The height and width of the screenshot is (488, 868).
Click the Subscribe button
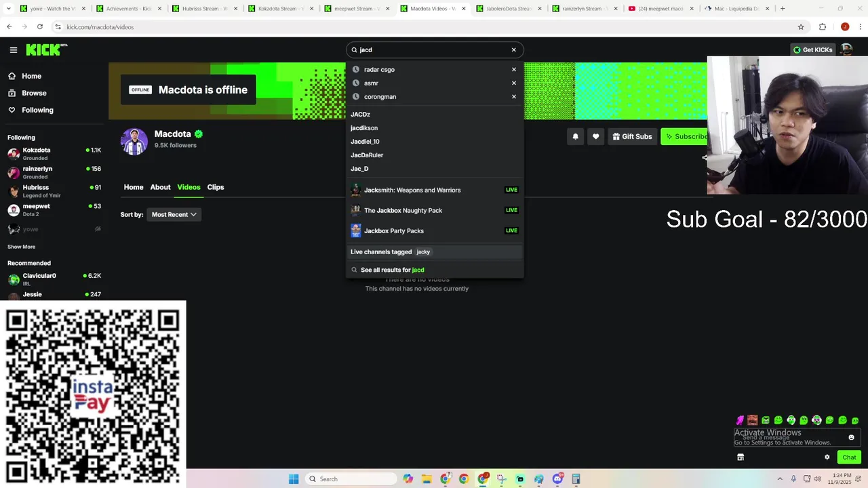684,136
